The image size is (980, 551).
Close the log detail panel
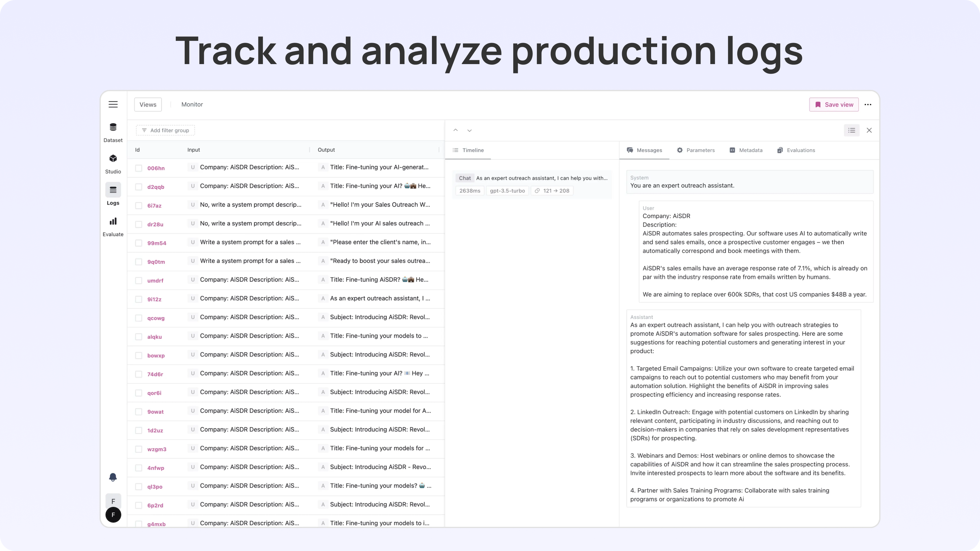coord(869,130)
